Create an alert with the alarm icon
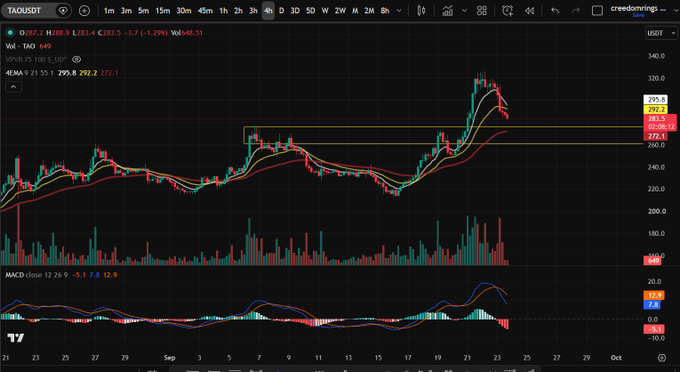The image size is (680, 372). coord(507,11)
